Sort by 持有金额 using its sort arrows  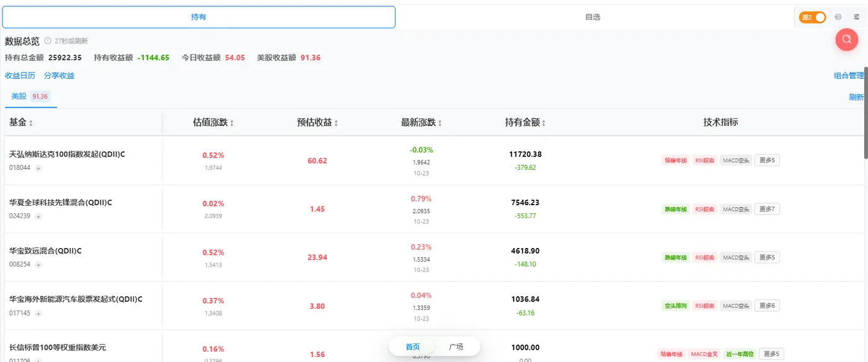544,123
